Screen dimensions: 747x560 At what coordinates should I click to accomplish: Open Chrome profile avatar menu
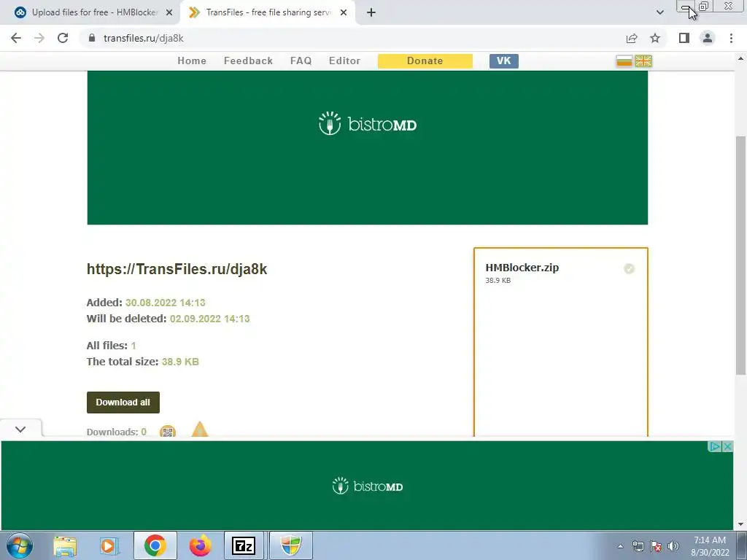[x=708, y=38]
